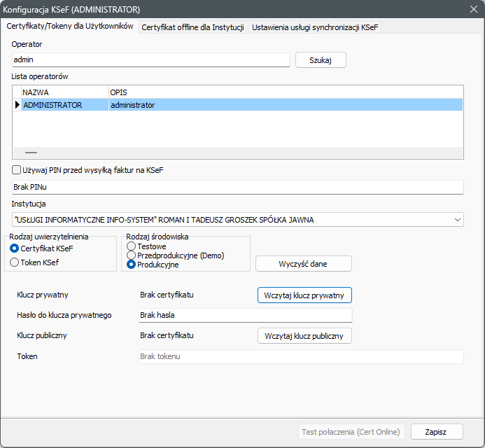Select Certyfikat KSeF authentication option
Screen dimensions: 485x448
pos(15,248)
